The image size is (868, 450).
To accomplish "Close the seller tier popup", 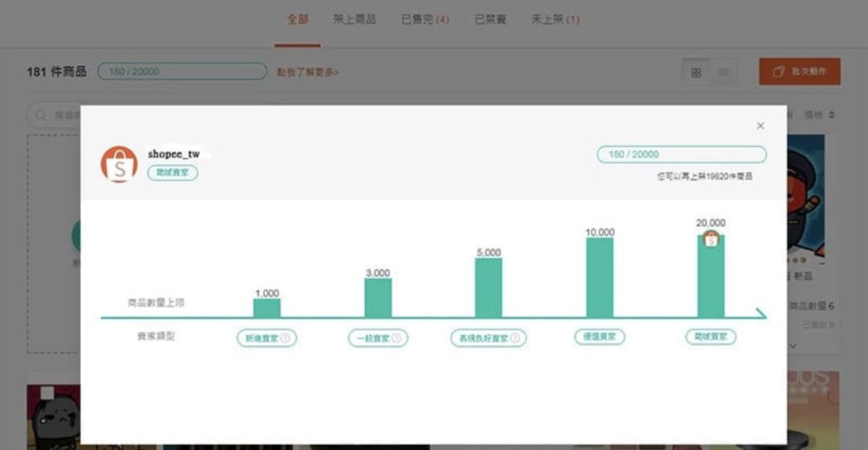I will click(760, 125).
